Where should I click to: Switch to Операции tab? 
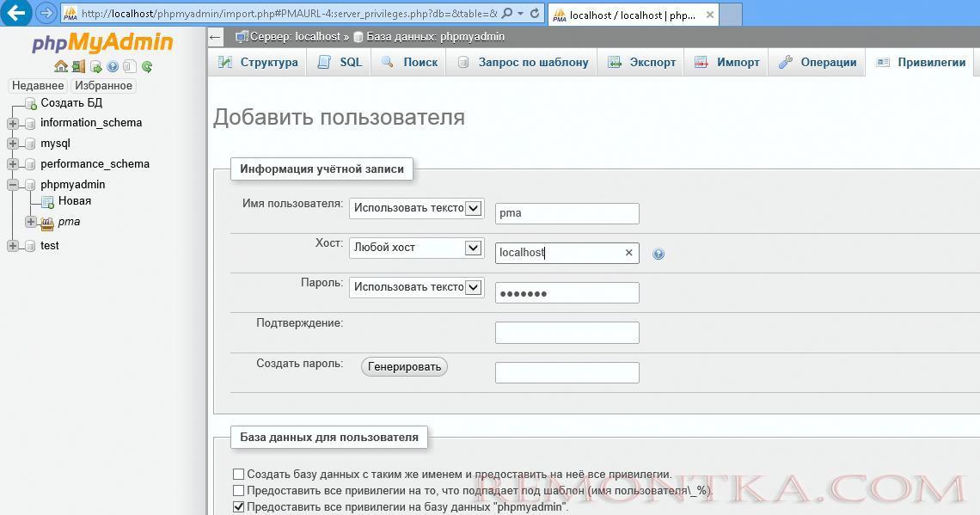tap(817, 62)
